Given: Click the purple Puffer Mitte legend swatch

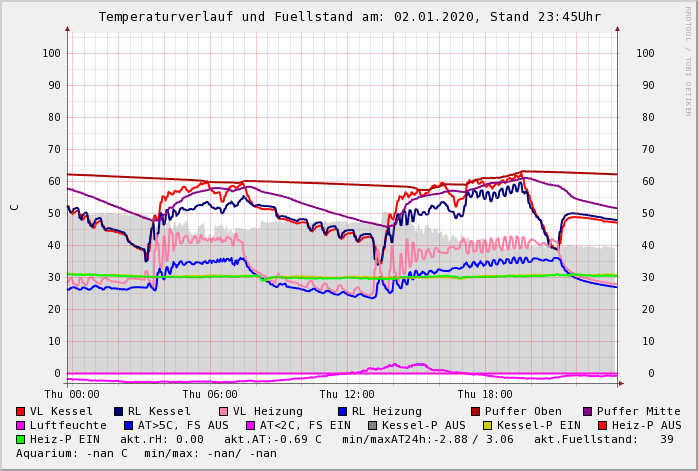Looking at the screenshot, I should pyautogui.click(x=588, y=411).
